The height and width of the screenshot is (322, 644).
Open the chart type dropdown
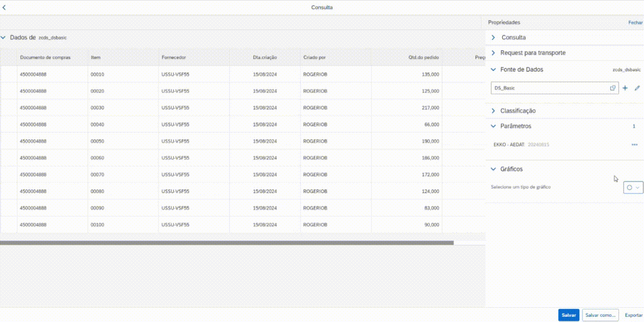(x=633, y=187)
